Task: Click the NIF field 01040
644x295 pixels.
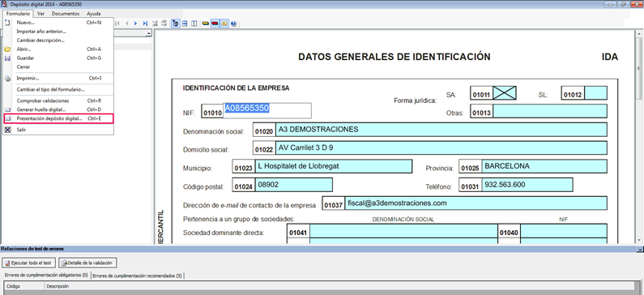Action: click(564, 231)
